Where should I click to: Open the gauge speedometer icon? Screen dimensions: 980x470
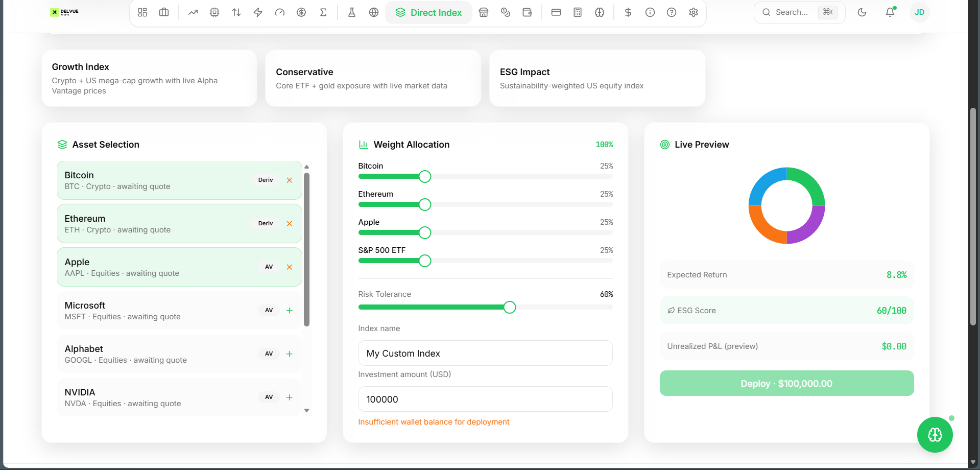pos(280,12)
